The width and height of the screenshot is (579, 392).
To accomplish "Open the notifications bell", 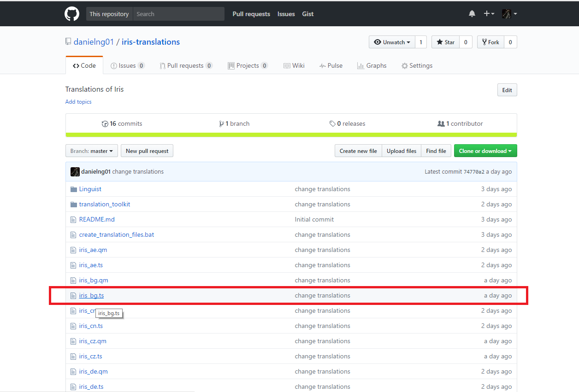I will tap(472, 14).
